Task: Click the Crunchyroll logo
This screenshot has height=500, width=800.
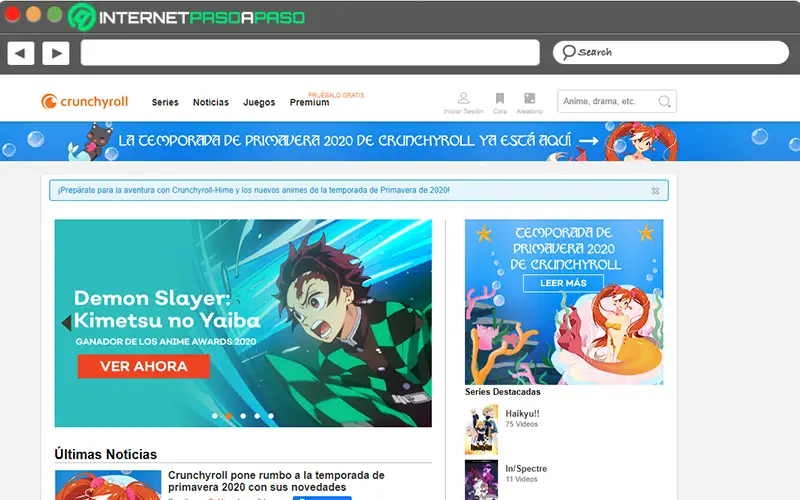Action: pos(85,102)
